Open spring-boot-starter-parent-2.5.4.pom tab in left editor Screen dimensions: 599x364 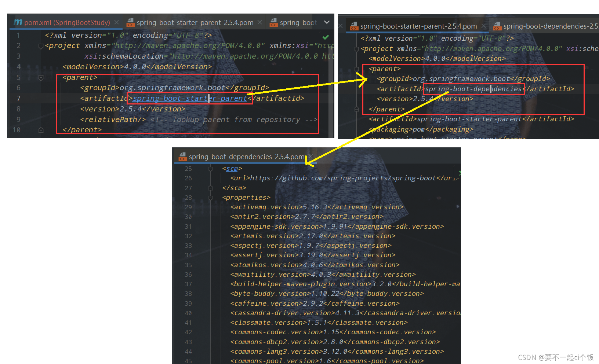click(195, 22)
